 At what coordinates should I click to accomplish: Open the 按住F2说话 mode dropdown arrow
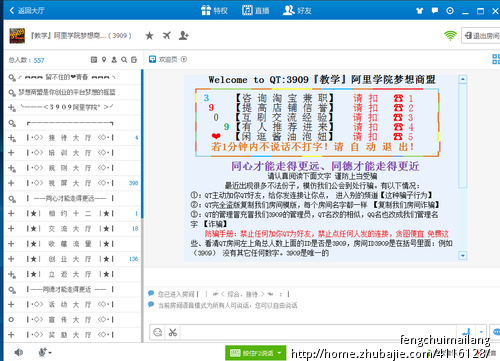tap(280, 353)
